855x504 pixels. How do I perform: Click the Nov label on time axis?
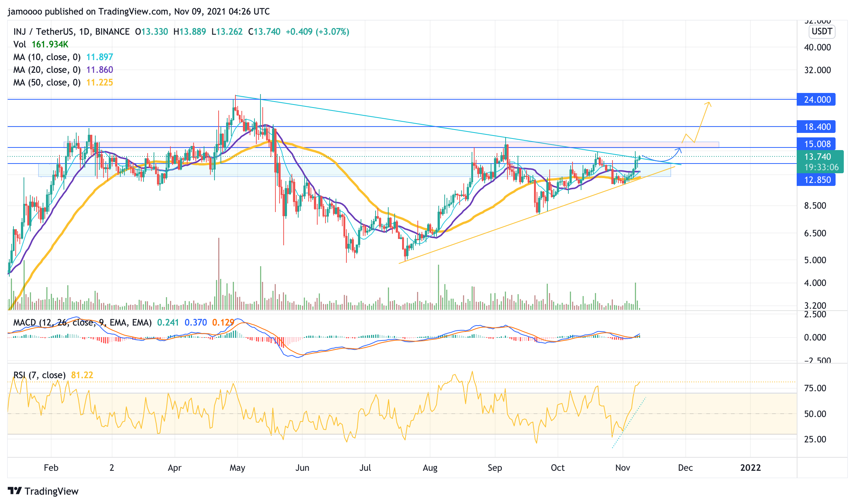[x=623, y=468]
